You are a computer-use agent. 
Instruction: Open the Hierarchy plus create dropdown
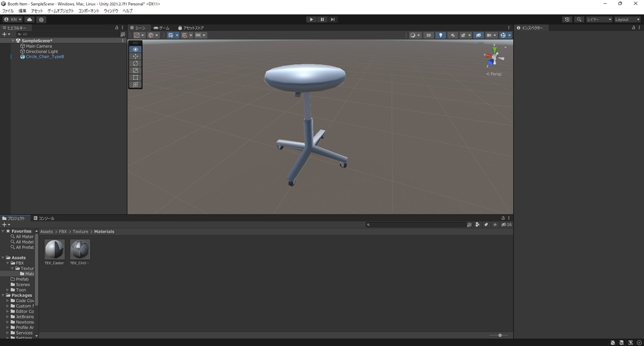pos(6,35)
